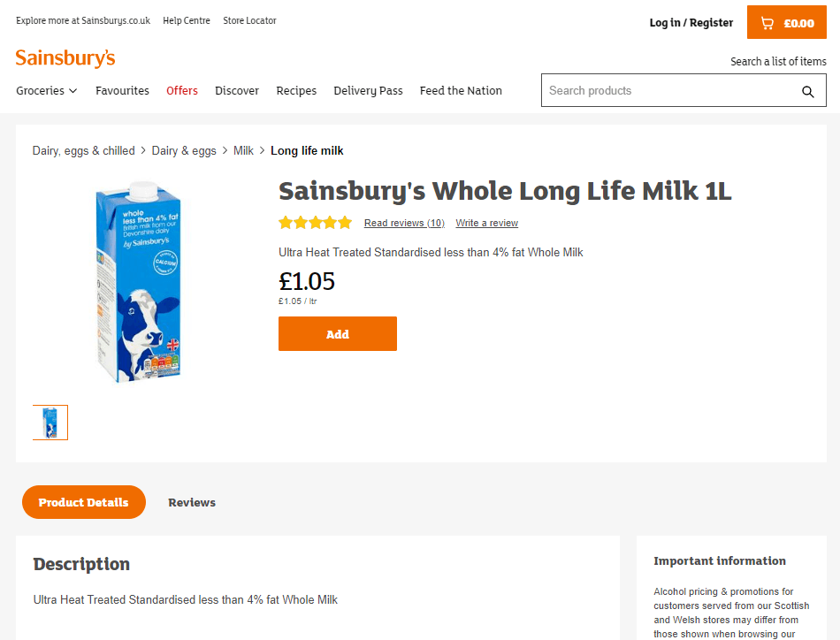
Task: Click the search magnifier icon
Action: pos(808,92)
